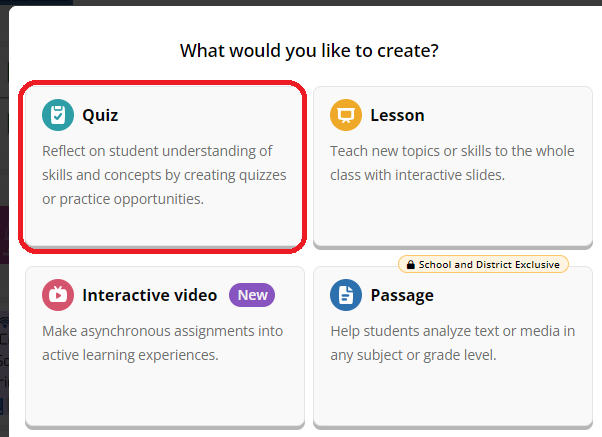
Task: Click the purple New badge
Action: click(x=252, y=295)
